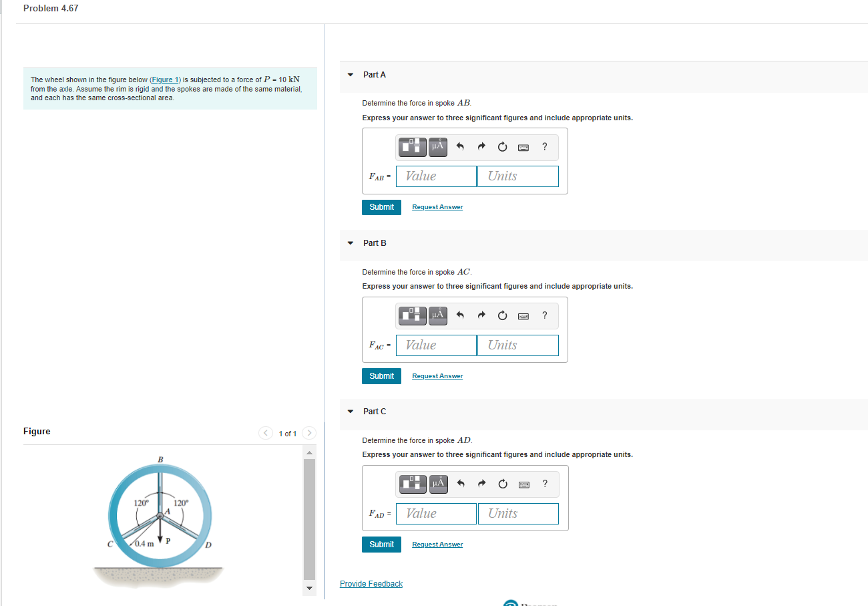Viewport: 868px width, 606px height.
Task: Select the μA units icon in Part C
Action: click(x=438, y=484)
